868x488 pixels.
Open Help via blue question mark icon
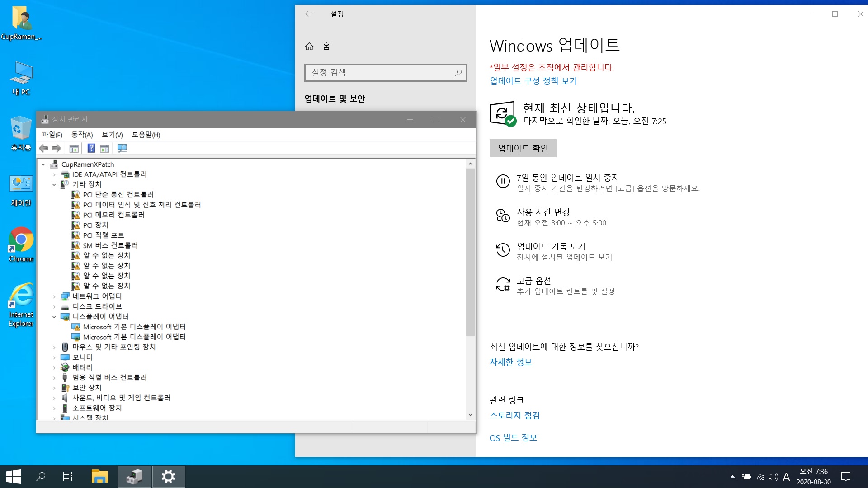[x=91, y=148]
